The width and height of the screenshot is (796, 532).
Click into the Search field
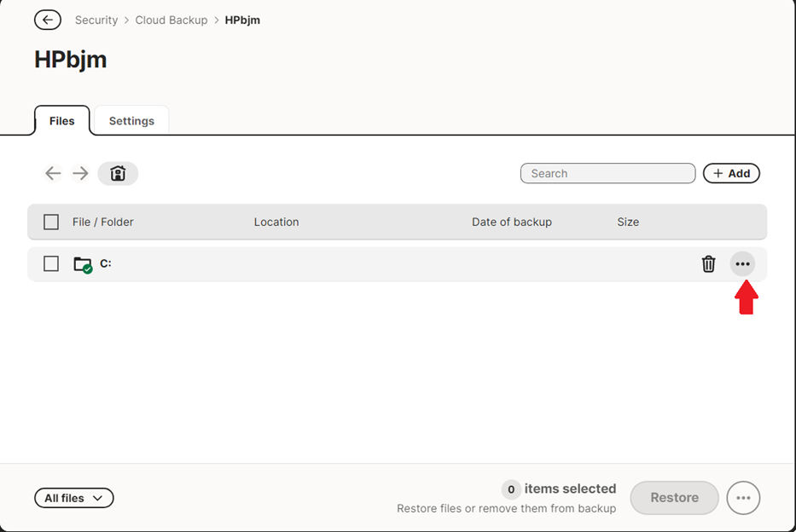pyautogui.click(x=607, y=173)
